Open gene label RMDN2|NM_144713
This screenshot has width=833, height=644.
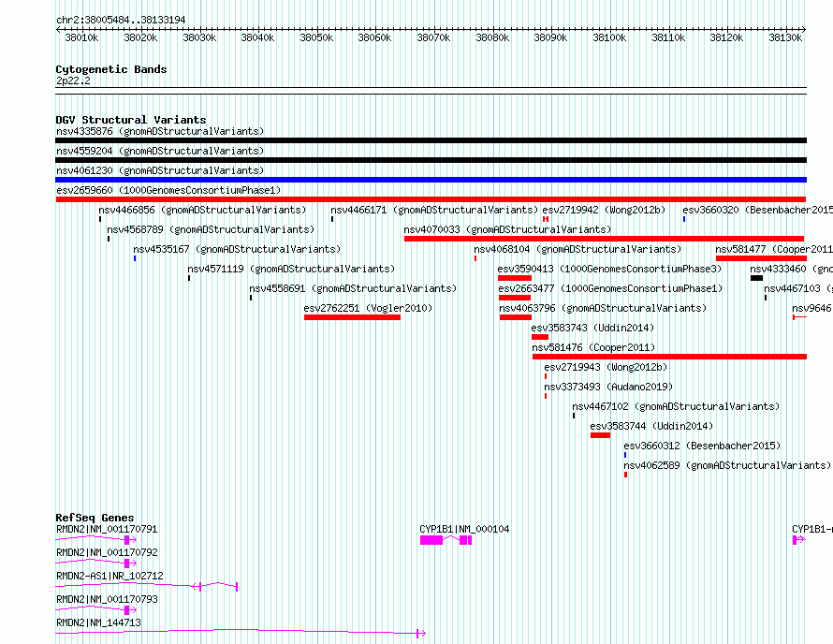pyautogui.click(x=99, y=622)
